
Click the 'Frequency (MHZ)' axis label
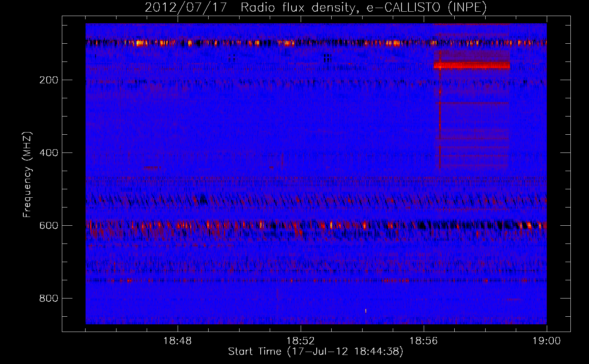click(27, 174)
